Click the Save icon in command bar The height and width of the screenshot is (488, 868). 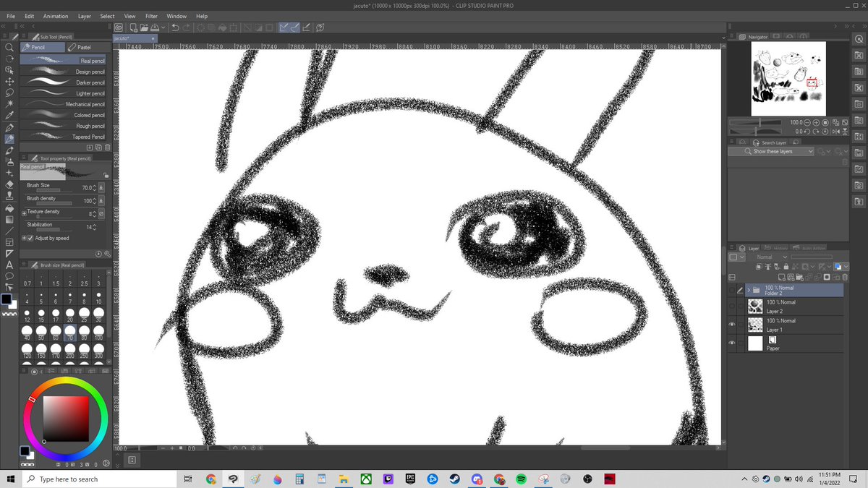coord(155,27)
